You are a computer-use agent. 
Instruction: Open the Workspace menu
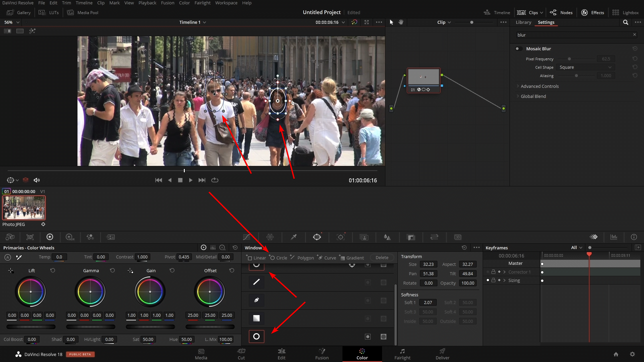click(x=226, y=3)
